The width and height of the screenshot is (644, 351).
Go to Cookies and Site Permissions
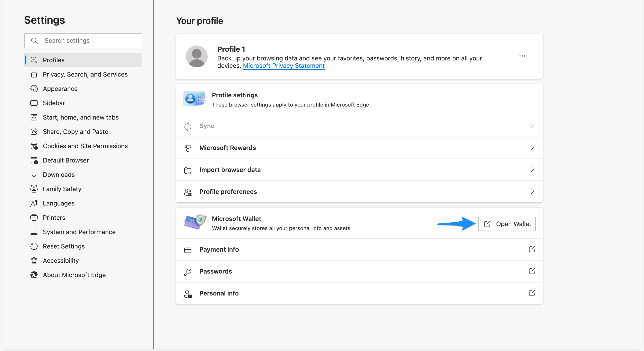pyautogui.click(x=83, y=146)
